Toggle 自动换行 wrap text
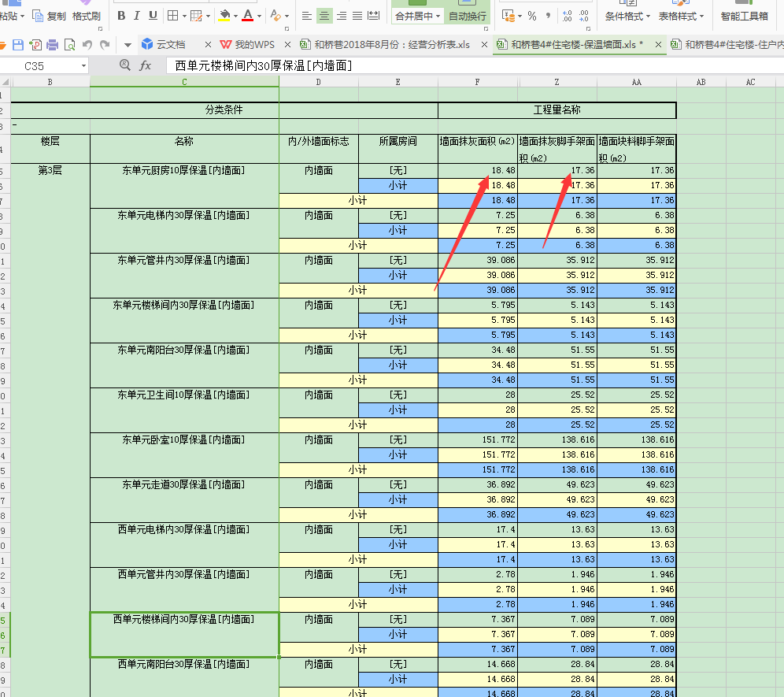The height and width of the screenshot is (697, 784). [467, 16]
